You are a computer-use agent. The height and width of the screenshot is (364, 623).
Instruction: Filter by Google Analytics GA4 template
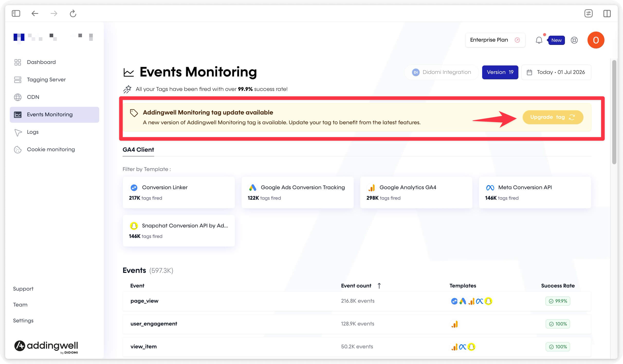click(x=416, y=192)
